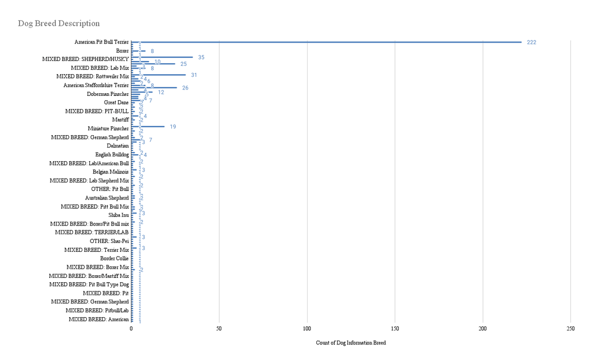The height and width of the screenshot is (364, 589).
Task: Select the "Dog Breed Description" chart title
Action: point(59,23)
